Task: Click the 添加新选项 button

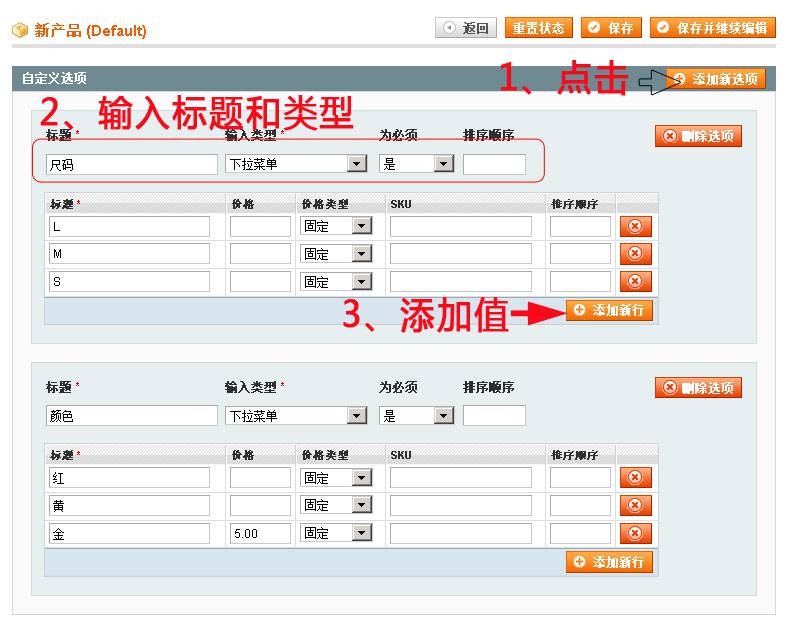Action: point(715,79)
